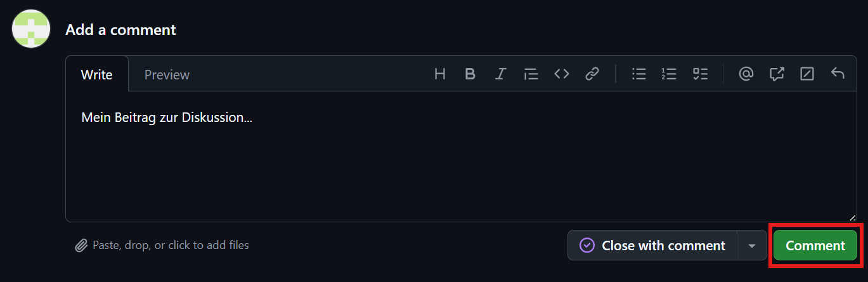Insert a heading with the H icon
868x282 pixels.
click(440, 74)
